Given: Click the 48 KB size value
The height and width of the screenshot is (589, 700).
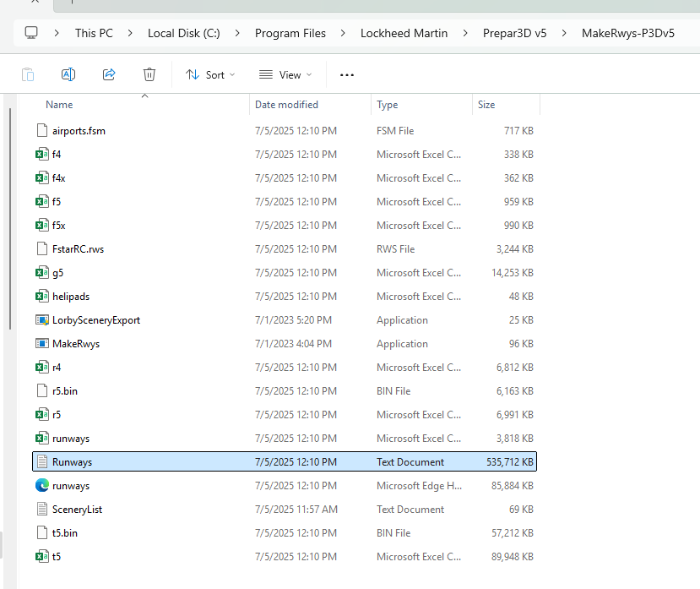Looking at the screenshot, I should [x=521, y=297].
